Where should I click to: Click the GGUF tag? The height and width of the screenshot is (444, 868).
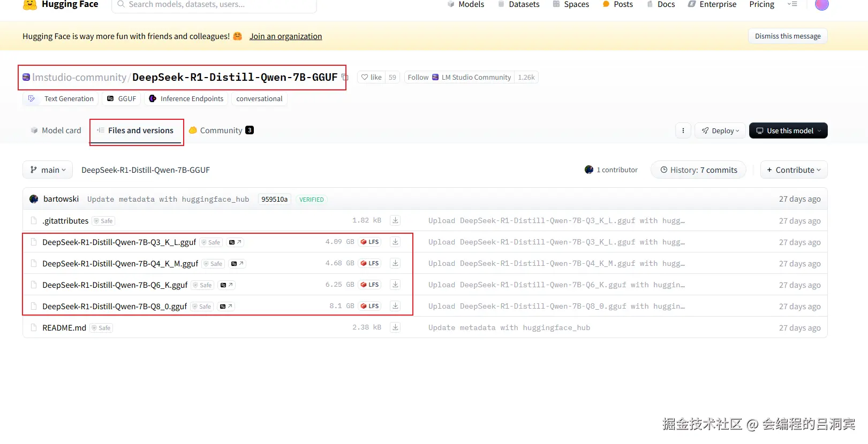pyautogui.click(x=122, y=99)
